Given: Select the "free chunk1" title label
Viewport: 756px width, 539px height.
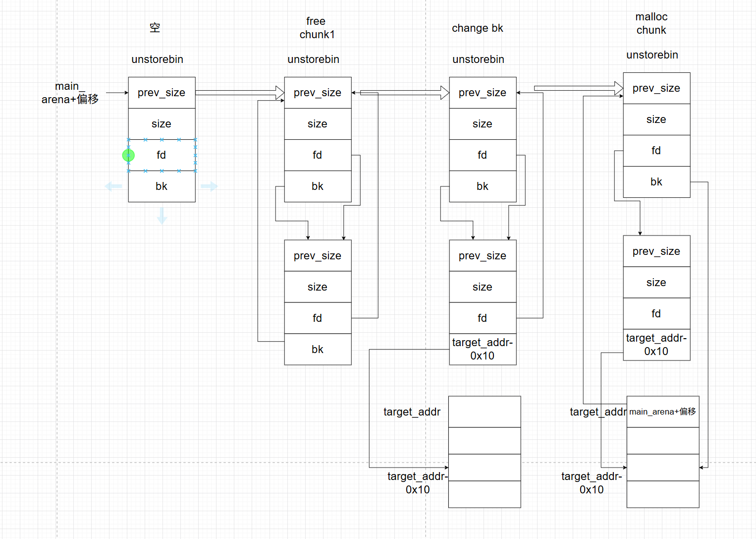Looking at the screenshot, I should (317, 28).
